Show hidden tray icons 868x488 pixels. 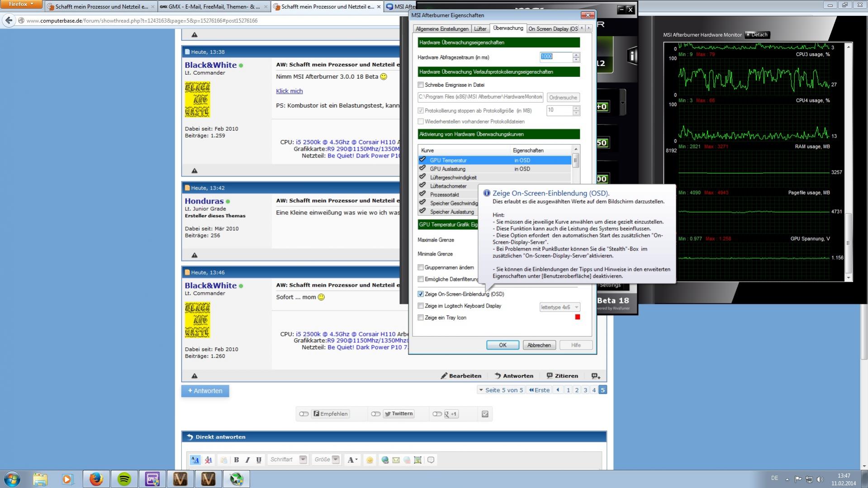(x=787, y=479)
